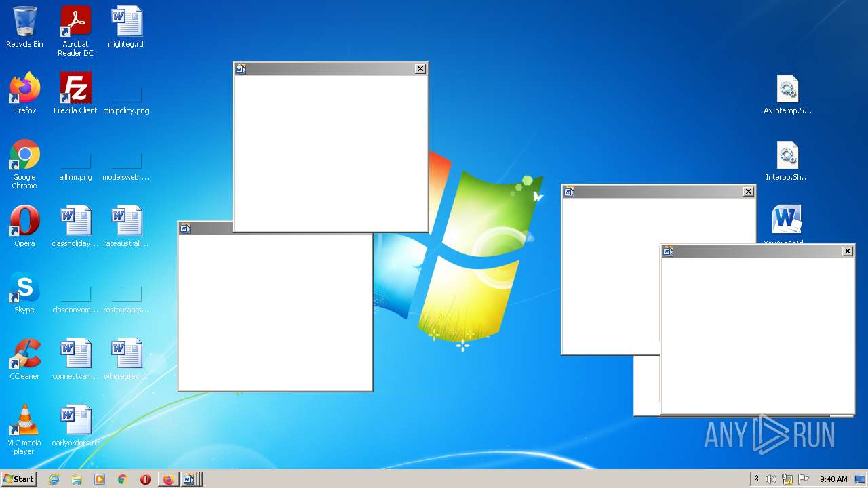The height and width of the screenshot is (488, 868).
Task: Click Word icon in lower-left blank window title bar
Action: [185, 228]
